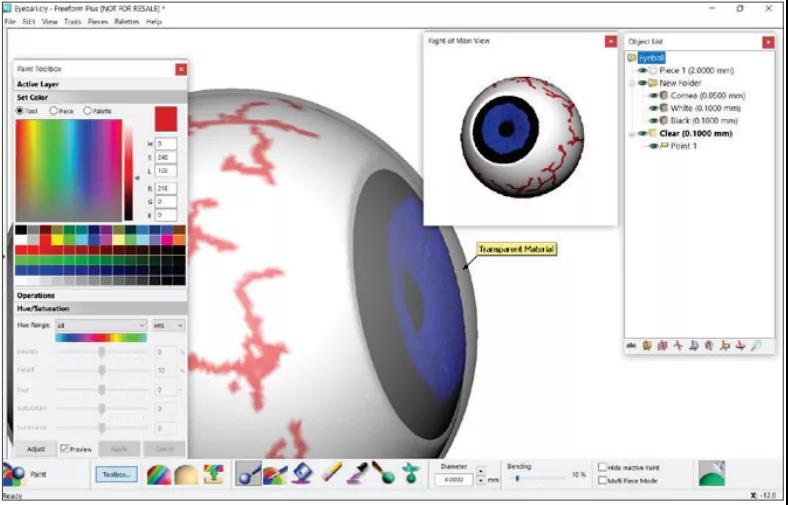Image resolution: width=788 pixels, height=505 pixels.
Task: Select the Tool radio button
Action: point(20,111)
